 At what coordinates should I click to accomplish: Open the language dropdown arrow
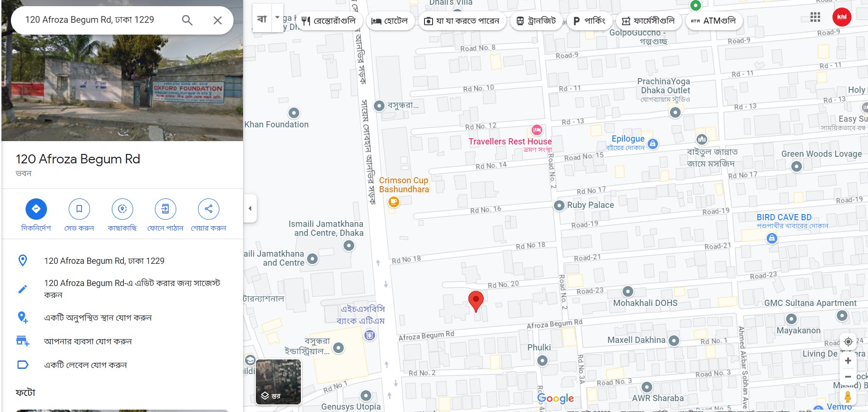tap(278, 17)
